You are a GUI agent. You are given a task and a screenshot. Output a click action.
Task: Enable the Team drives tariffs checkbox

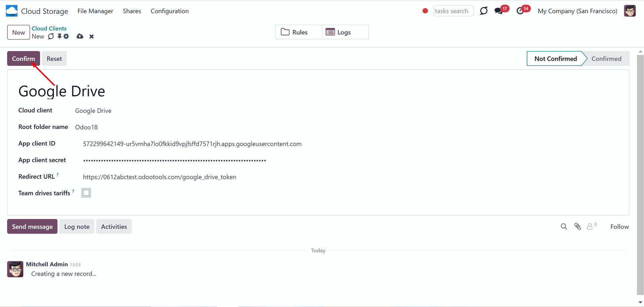86,193
